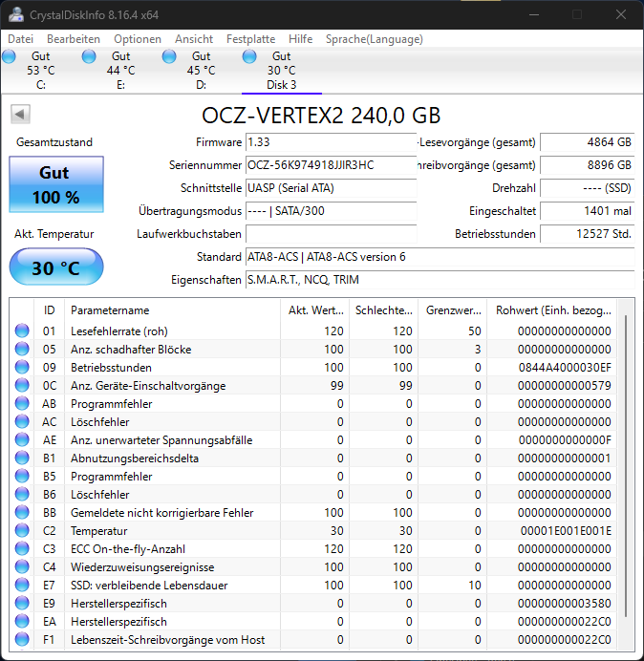This screenshot has width=644, height=661.
Task: Click status orb of attribute E9 row
Action: 22,603
